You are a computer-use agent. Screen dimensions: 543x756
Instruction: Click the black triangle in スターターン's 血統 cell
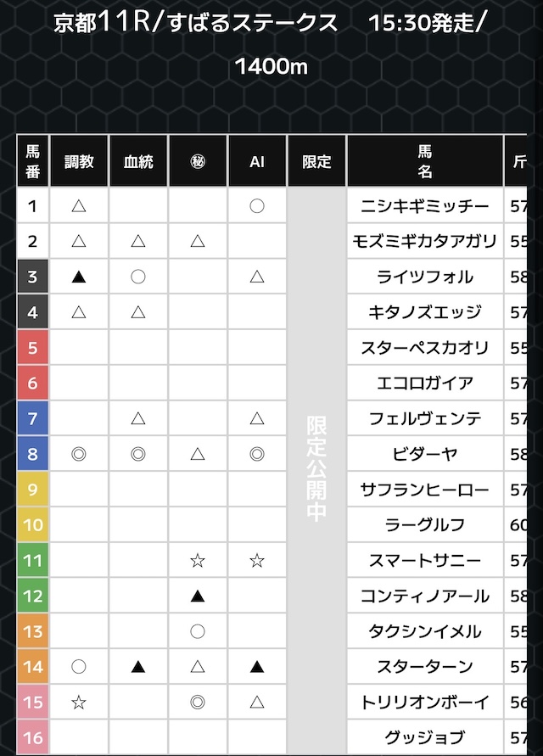pyautogui.click(x=138, y=667)
